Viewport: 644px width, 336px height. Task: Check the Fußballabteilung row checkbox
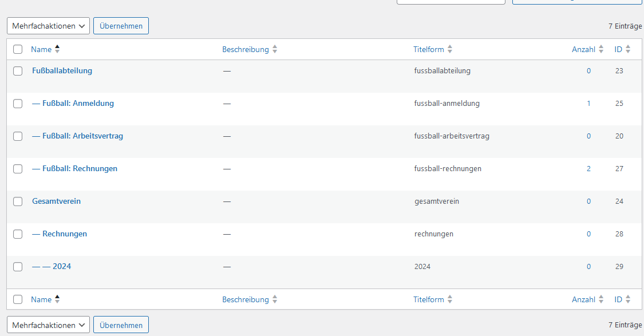pyautogui.click(x=18, y=71)
